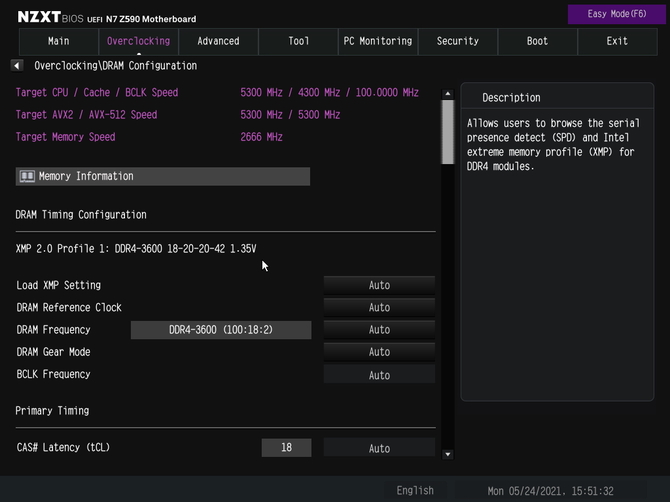Screen dimensions: 670x502
Task: Click the Target Memory Speed label
Action: pyautogui.click(x=65, y=137)
